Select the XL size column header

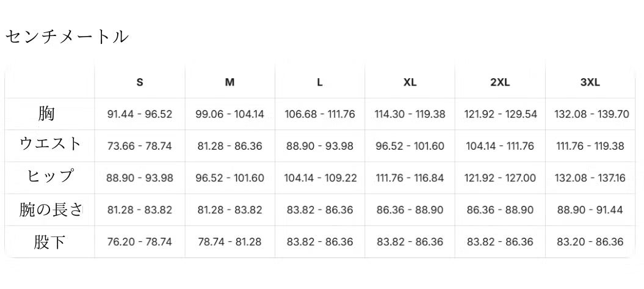point(410,82)
